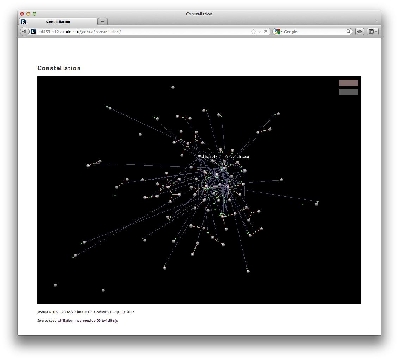
Task: Click the second text line below the canvas
Action: click(77, 321)
